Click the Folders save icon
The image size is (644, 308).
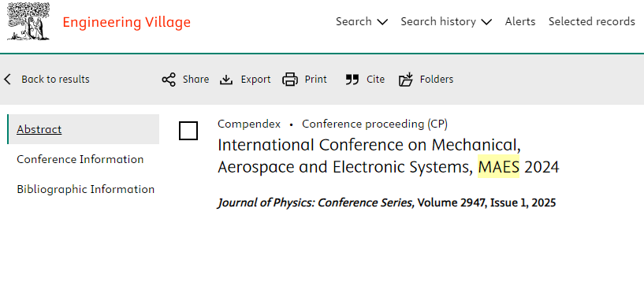pos(406,80)
